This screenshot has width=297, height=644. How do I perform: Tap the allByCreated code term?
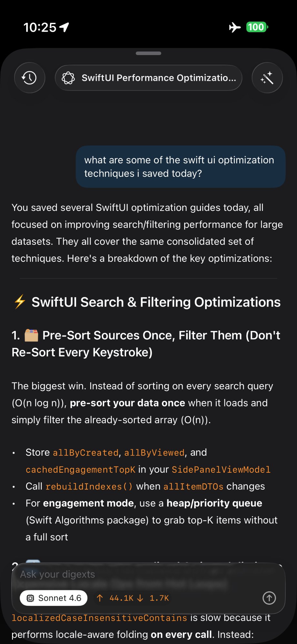85,453
